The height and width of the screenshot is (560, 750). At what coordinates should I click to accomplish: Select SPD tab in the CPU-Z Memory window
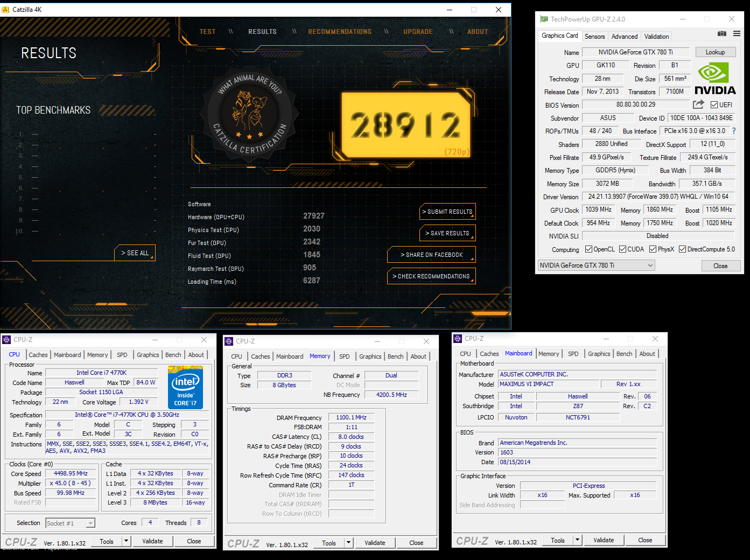[x=345, y=356]
